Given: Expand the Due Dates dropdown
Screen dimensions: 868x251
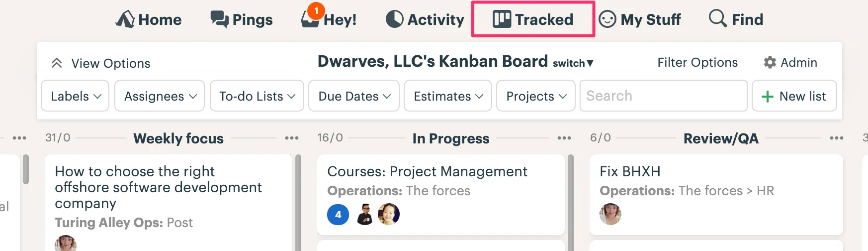Looking at the screenshot, I should (354, 96).
